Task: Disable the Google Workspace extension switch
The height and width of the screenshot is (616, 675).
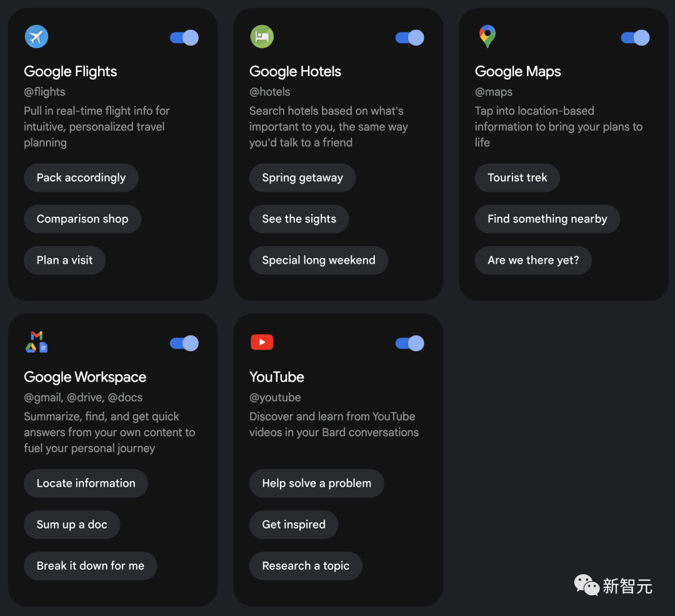Action: pyautogui.click(x=184, y=343)
